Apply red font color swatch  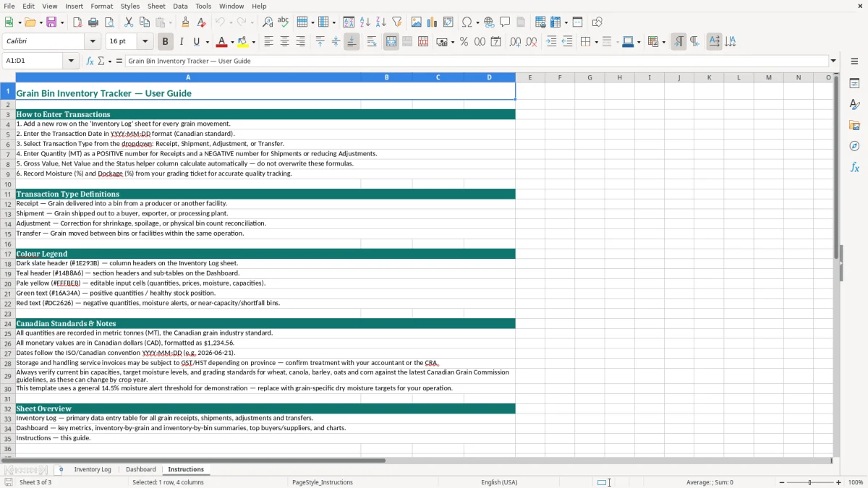coord(223,42)
